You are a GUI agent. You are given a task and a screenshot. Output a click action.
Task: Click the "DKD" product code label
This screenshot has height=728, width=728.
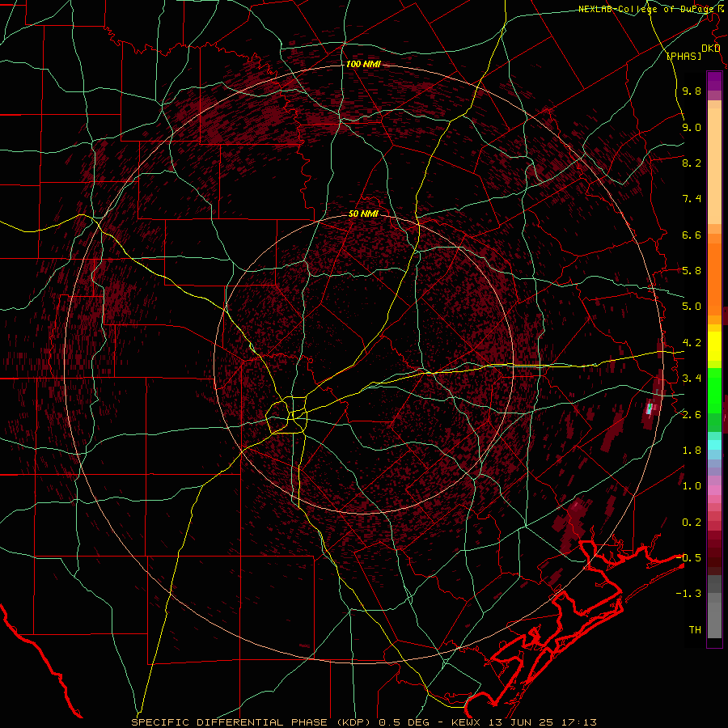tap(710, 48)
